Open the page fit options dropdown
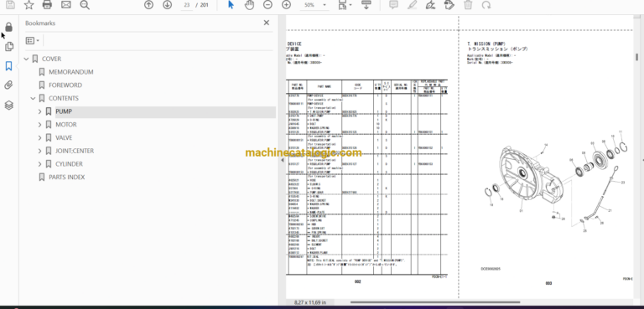Screen dimensions: 644x309 [345, 5]
